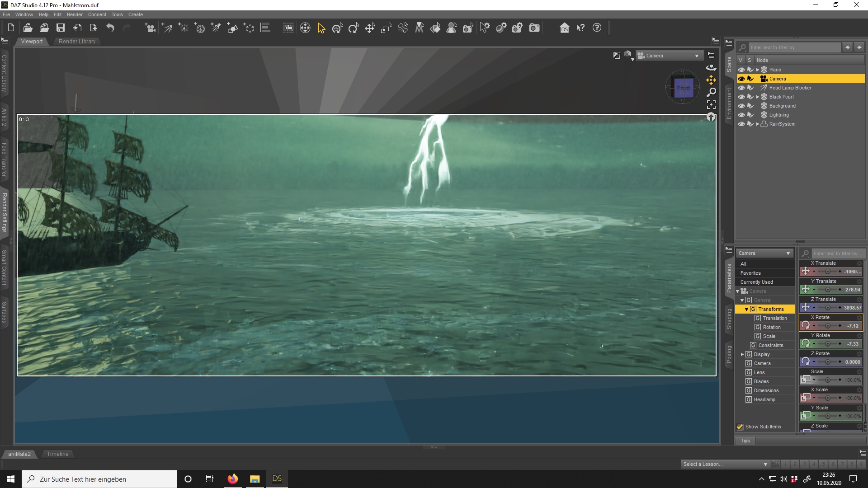Toggle visibility of Lightning node
The height and width of the screenshot is (488, 868).
coord(741,115)
